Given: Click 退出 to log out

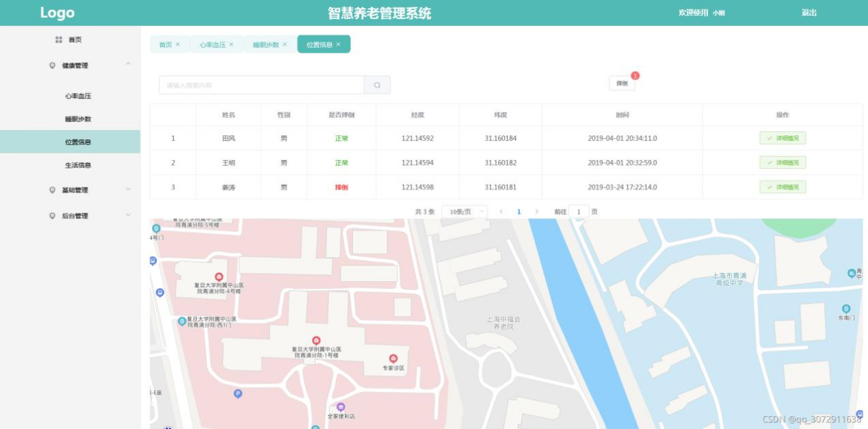Looking at the screenshot, I should click(809, 13).
